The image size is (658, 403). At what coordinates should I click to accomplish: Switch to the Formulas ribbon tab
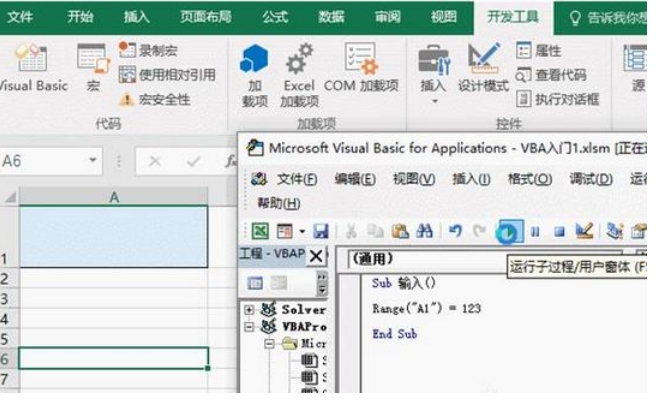(x=275, y=17)
